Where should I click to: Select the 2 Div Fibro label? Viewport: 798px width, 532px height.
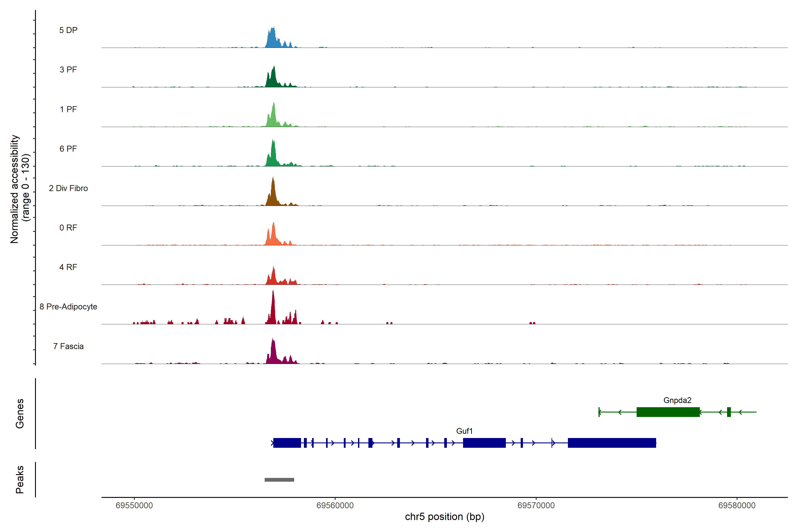[68, 188]
